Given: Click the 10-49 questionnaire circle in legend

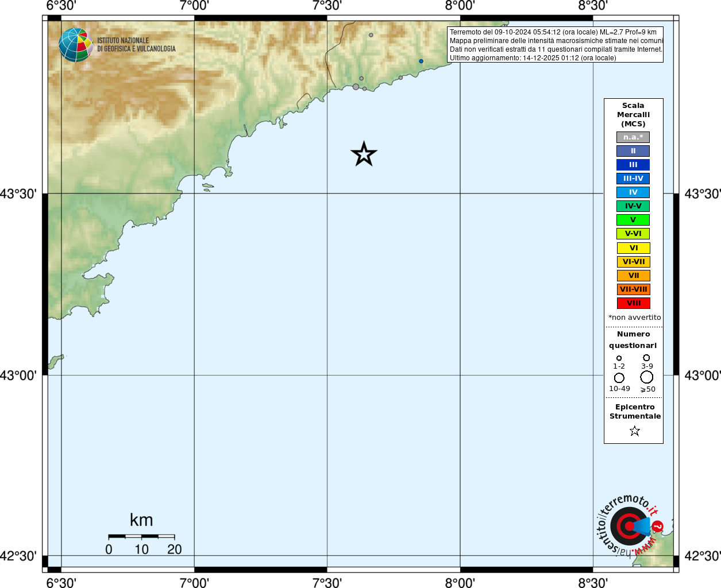Looking at the screenshot, I should 619,378.
